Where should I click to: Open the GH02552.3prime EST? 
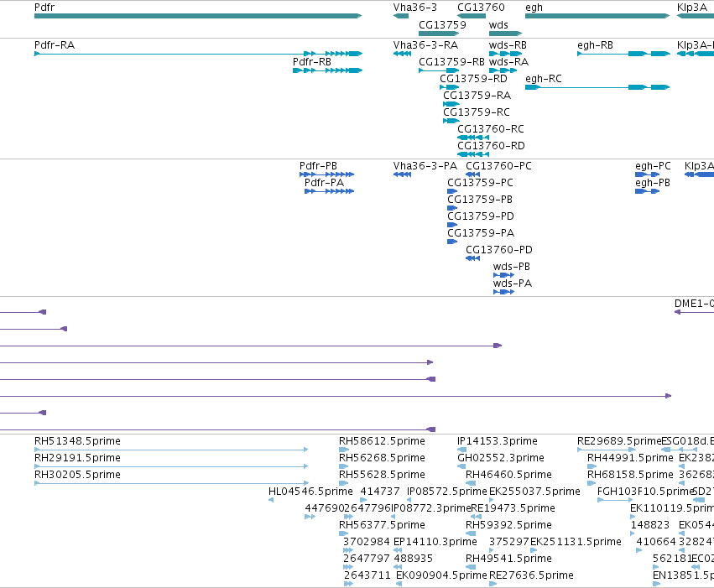[461, 466]
